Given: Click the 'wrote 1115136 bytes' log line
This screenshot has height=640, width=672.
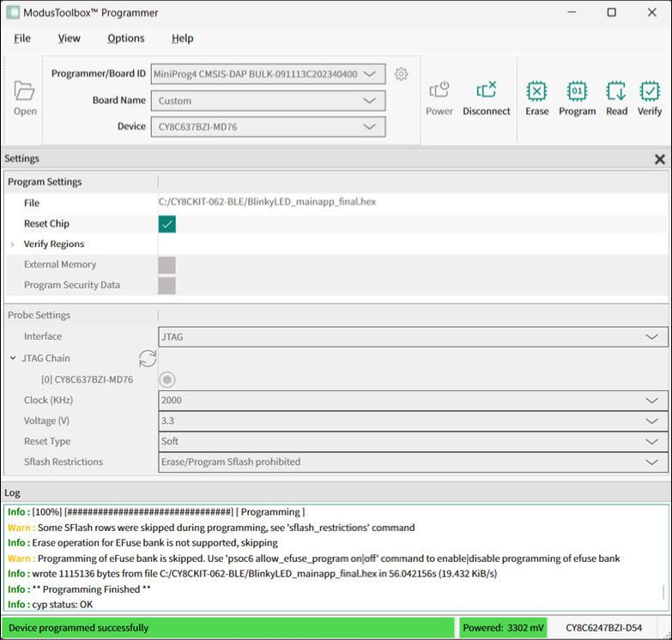Looking at the screenshot, I should [x=252, y=574].
